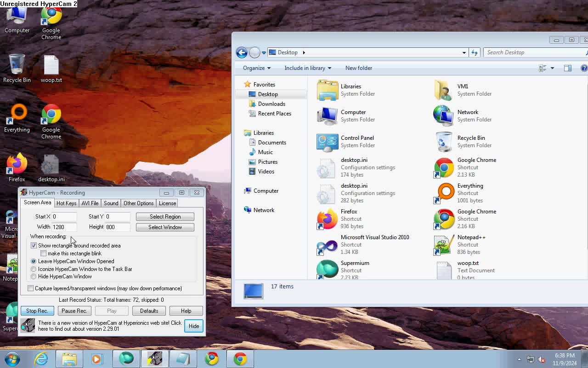
Task: Select the desktop.ini icon on the desktop
Action: pyautogui.click(x=51, y=168)
